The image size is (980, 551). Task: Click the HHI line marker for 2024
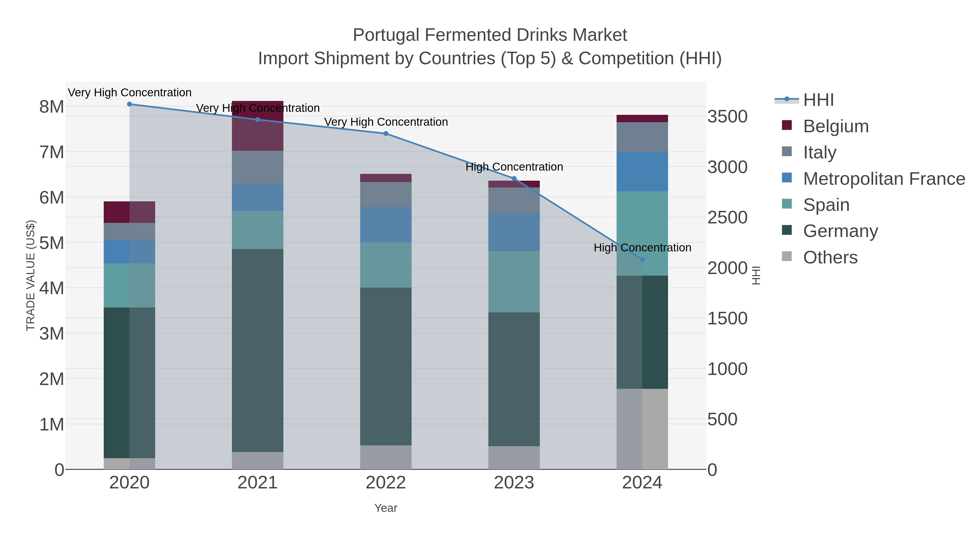[x=642, y=260]
